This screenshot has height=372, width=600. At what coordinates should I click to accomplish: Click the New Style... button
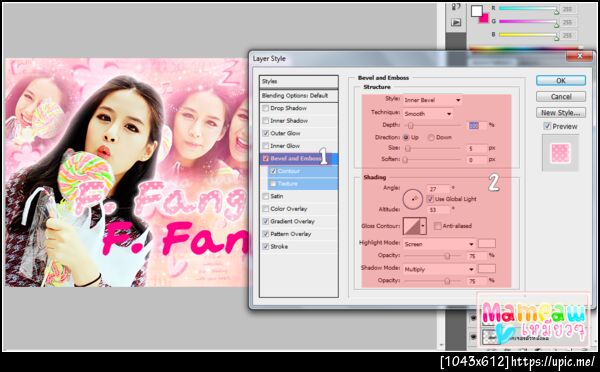(561, 113)
